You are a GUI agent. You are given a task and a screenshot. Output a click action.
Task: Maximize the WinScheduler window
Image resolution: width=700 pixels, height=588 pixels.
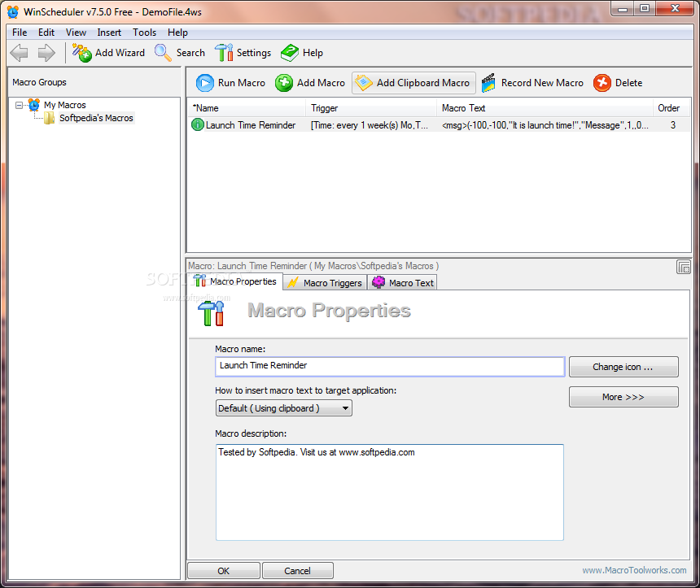click(x=644, y=8)
